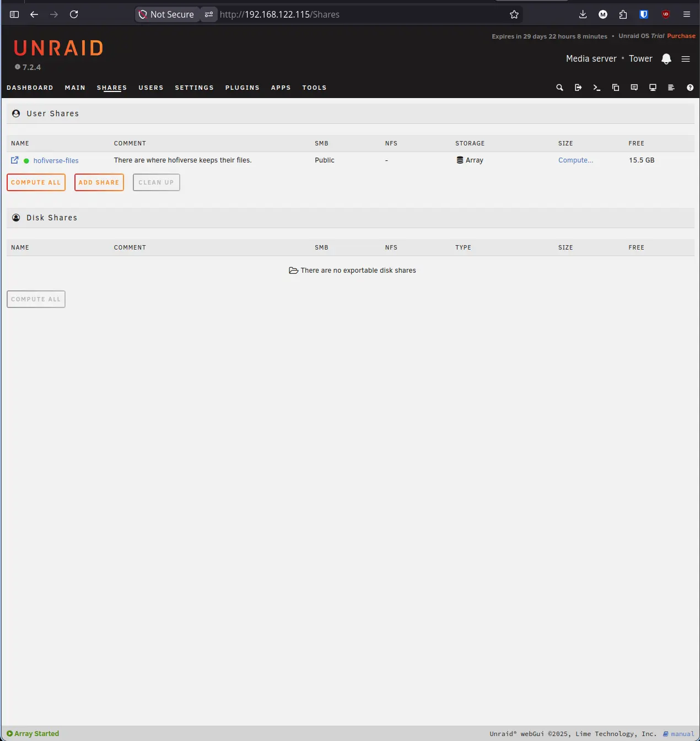
Task: Click the browser back arrow
Action: 34,14
